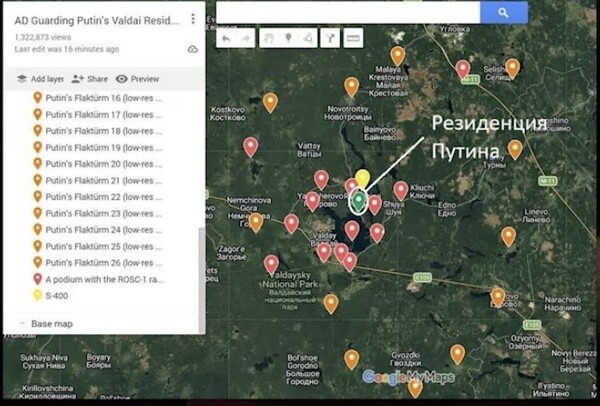Click the Undo arrow in the map toolbar
Screen dimensions: 600x406
coord(226,38)
